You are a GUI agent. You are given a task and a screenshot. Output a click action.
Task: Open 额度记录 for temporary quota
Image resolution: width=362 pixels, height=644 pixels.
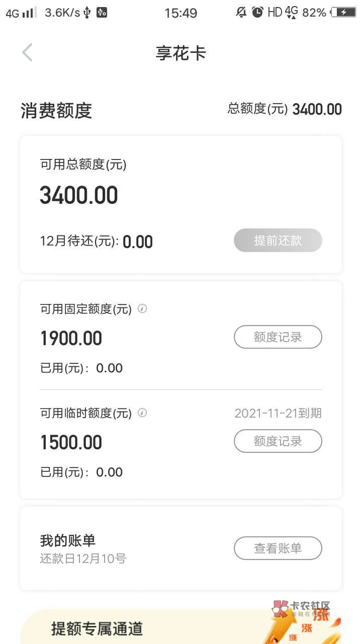coord(278,441)
